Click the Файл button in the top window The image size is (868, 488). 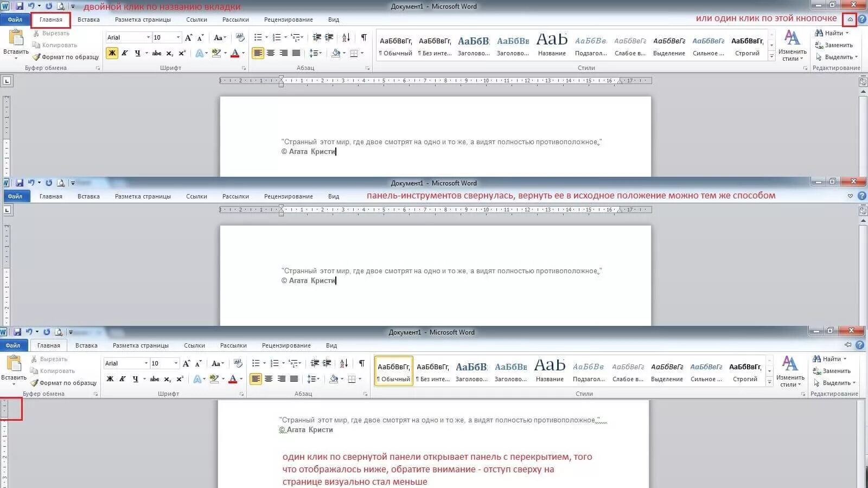[x=15, y=20]
